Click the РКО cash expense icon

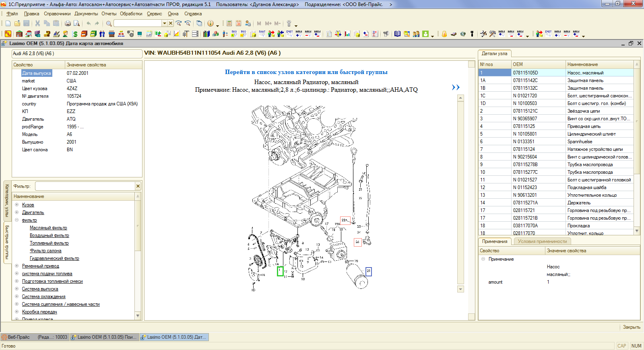tap(244, 34)
